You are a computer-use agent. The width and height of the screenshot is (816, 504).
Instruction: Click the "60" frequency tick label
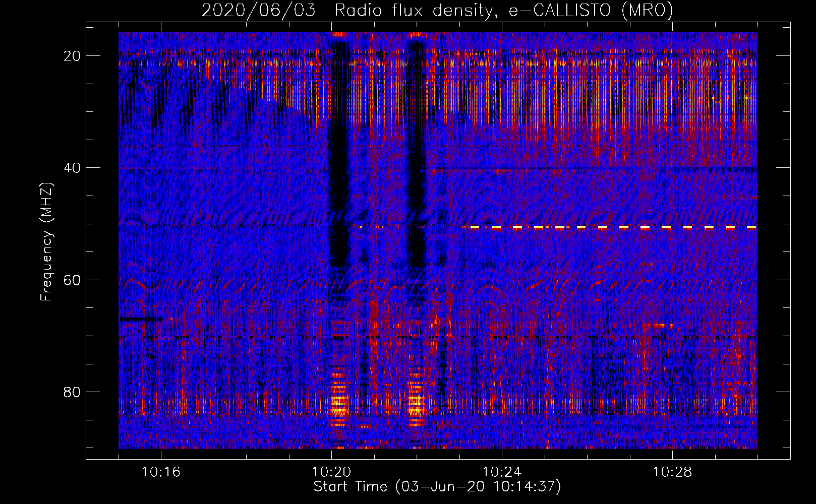coord(73,280)
